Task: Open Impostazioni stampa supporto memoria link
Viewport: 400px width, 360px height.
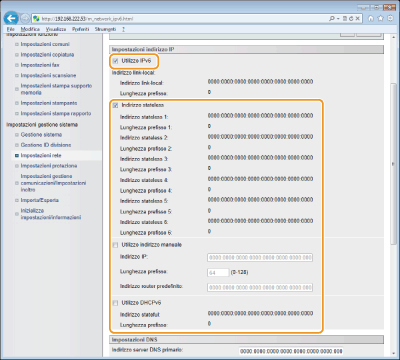Action: click(x=56, y=89)
